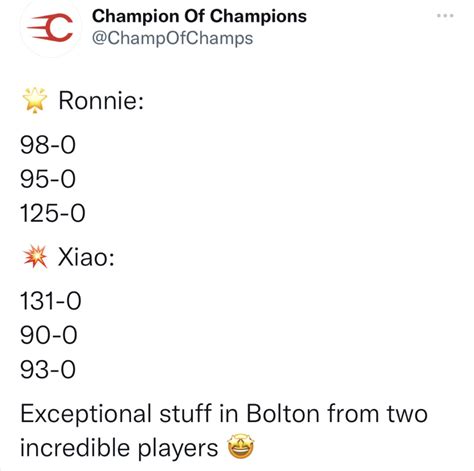The image size is (474, 471).
Task: Click the 125-0 score line
Action: pyautogui.click(x=53, y=213)
